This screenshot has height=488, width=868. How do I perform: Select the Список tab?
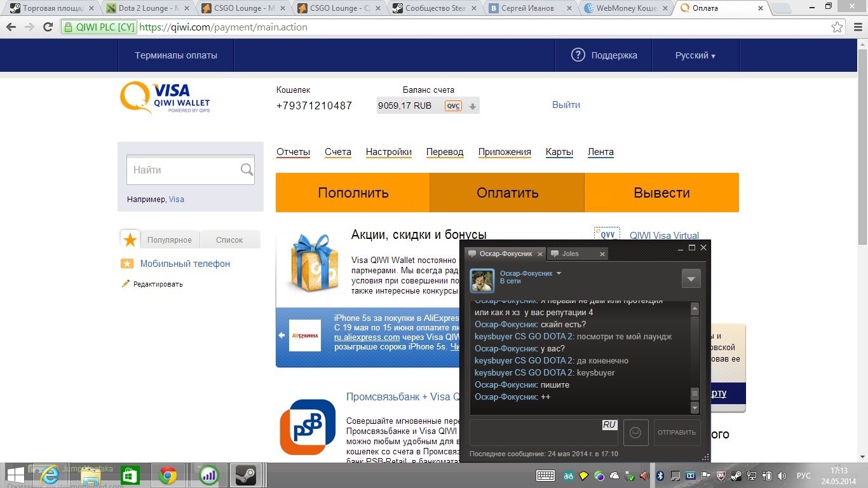[x=229, y=240]
